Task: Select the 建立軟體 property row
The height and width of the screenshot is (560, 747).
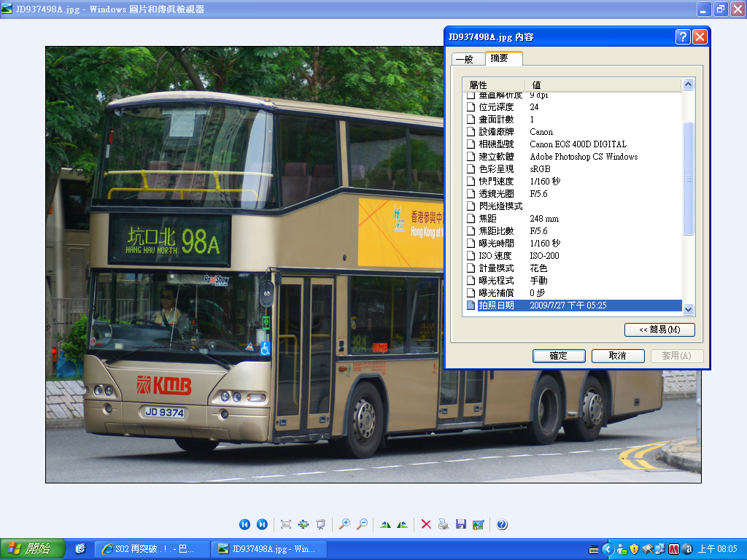Action: (x=573, y=157)
